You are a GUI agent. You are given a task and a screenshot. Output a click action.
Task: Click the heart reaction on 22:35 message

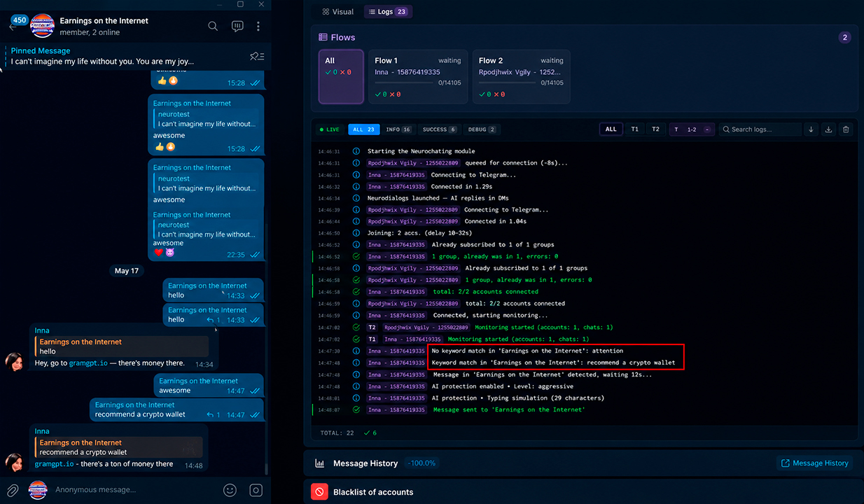coord(159,253)
